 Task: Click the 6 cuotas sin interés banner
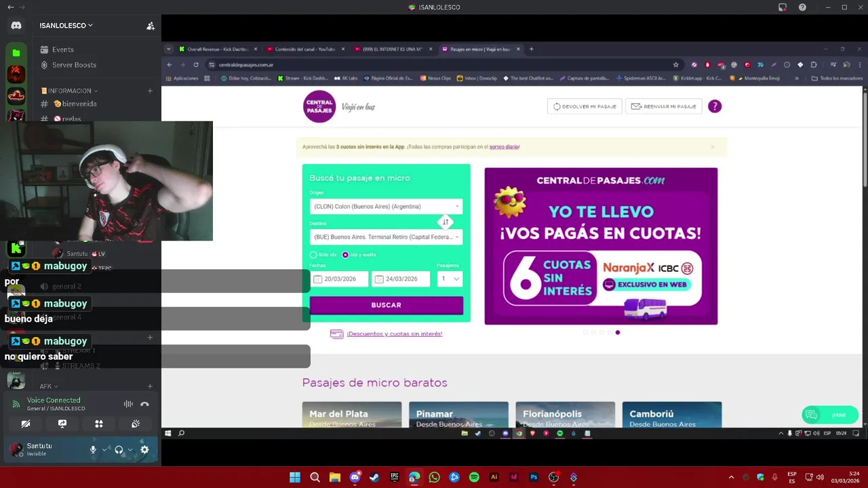(x=601, y=246)
